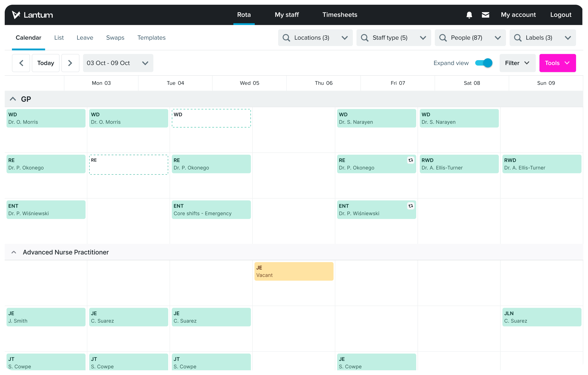The height and width of the screenshot is (375, 588).
Task: Click the Lantum logo
Action: 32,15
